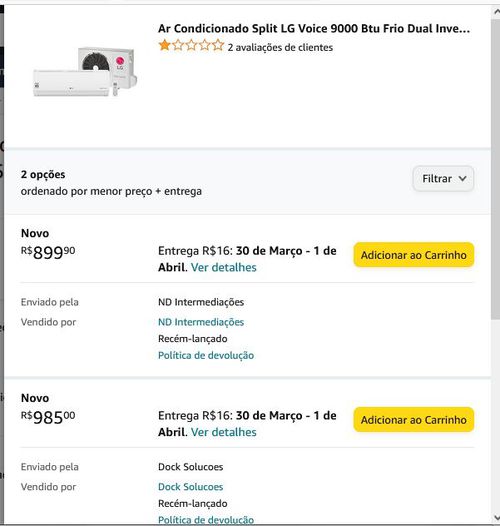Click the scrollbar down arrow
Viewport: 500px width, 526px height.
[x=496, y=517]
